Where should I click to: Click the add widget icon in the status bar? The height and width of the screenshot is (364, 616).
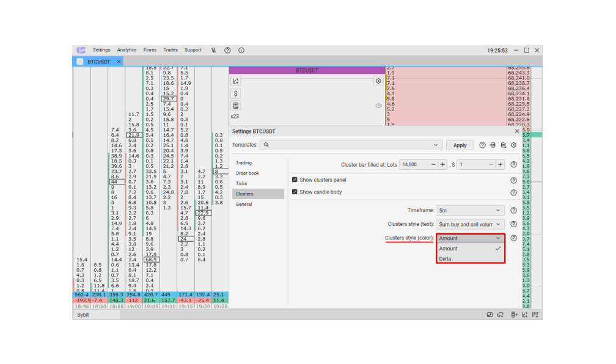pyautogui.click(x=490, y=315)
